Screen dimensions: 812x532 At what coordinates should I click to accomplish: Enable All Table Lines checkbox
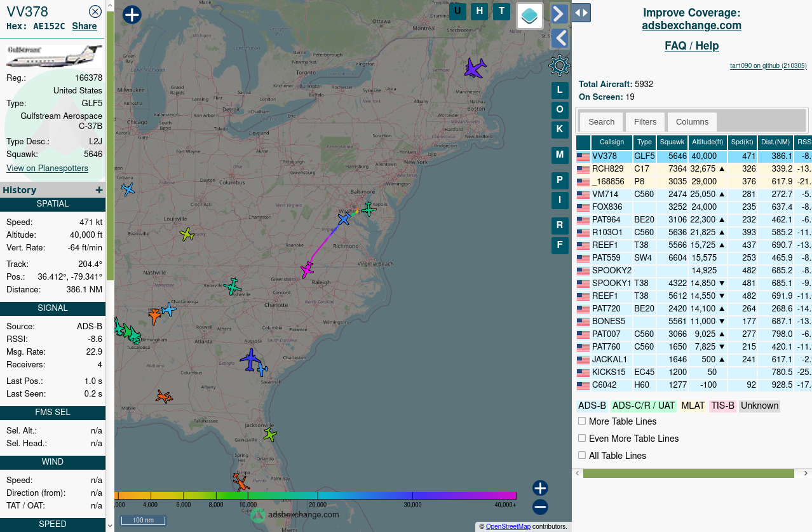[x=582, y=456]
